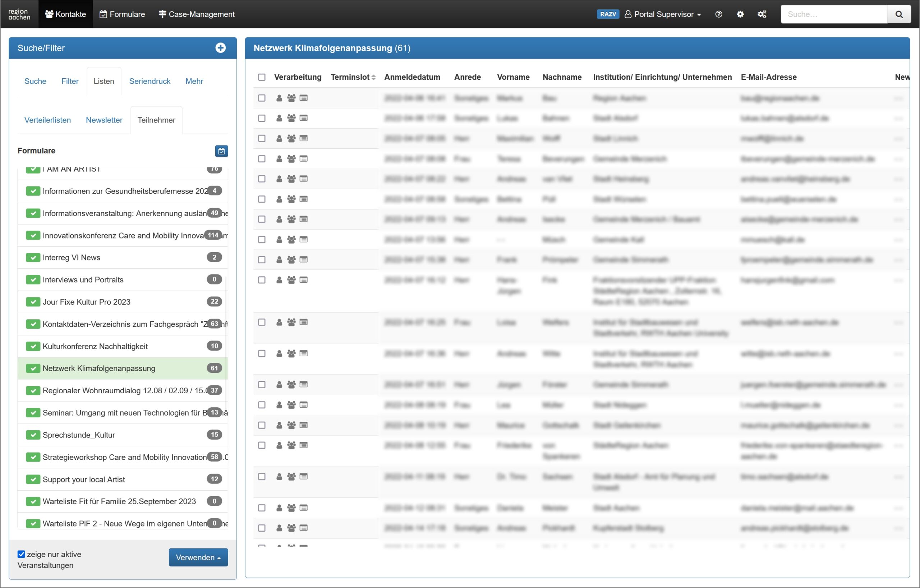920x588 pixels.
Task: Check the select-all checkbox in table header
Action: click(x=262, y=77)
